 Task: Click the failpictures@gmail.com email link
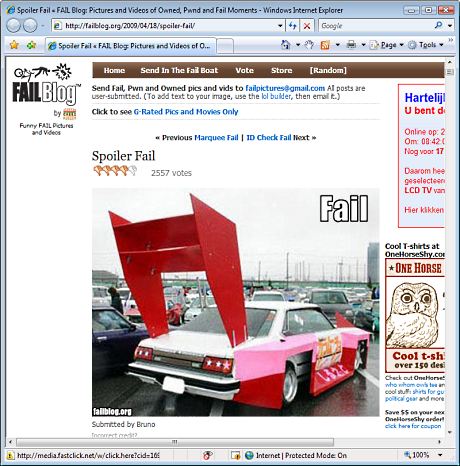[x=285, y=88]
